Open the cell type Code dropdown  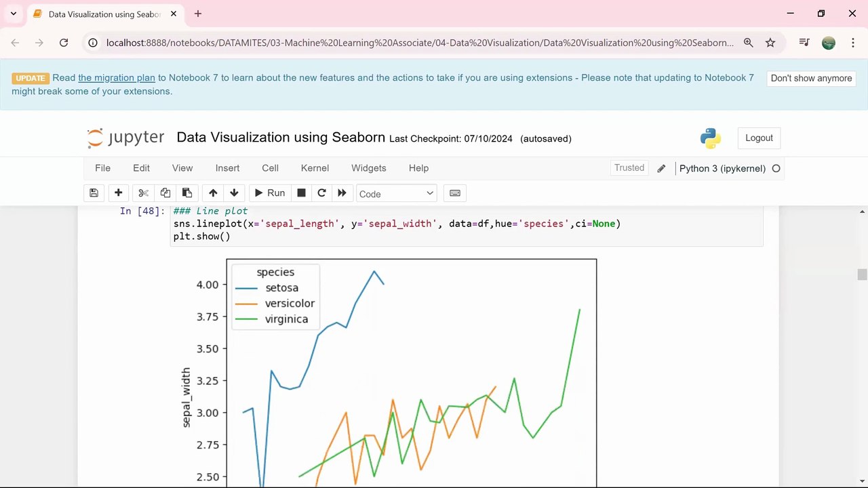[x=396, y=194]
